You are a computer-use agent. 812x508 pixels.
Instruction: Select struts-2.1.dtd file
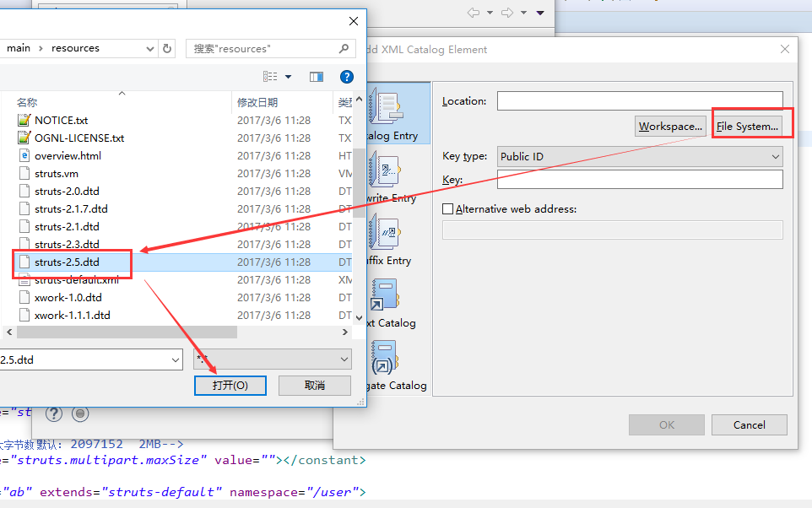tap(67, 226)
